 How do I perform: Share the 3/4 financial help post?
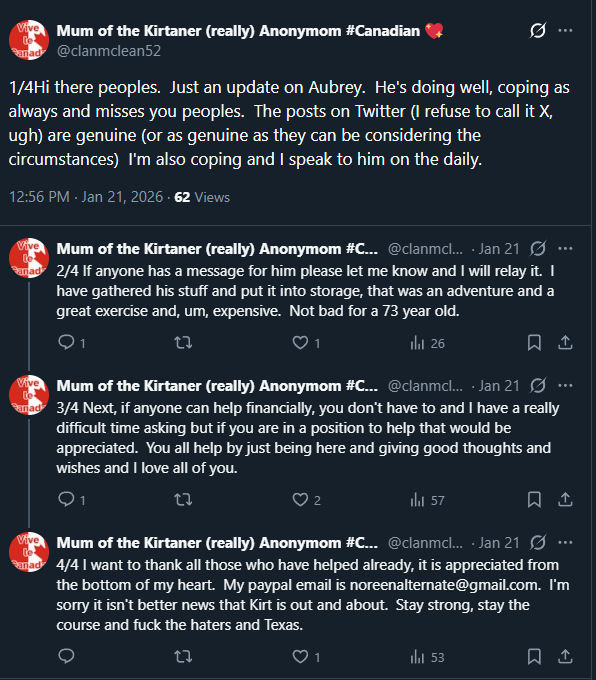click(x=565, y=500)
